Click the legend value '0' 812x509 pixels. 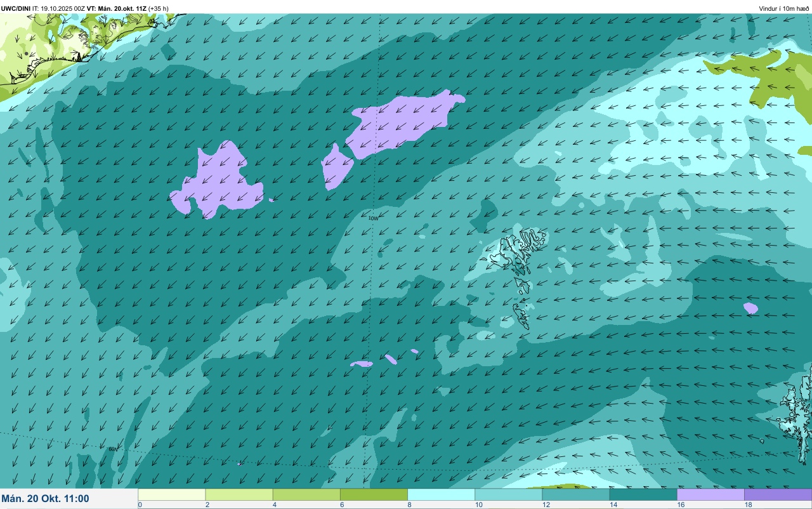tap(140, 505)
